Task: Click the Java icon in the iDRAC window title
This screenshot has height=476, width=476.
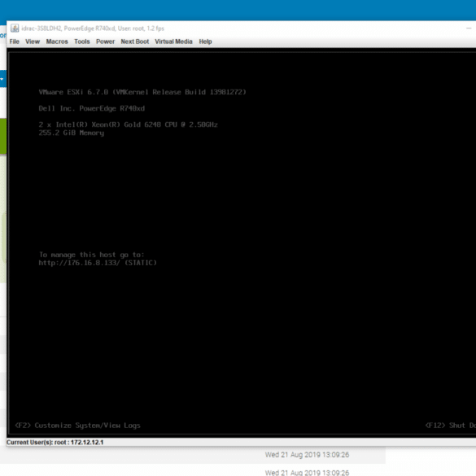Action: point(15,28)
